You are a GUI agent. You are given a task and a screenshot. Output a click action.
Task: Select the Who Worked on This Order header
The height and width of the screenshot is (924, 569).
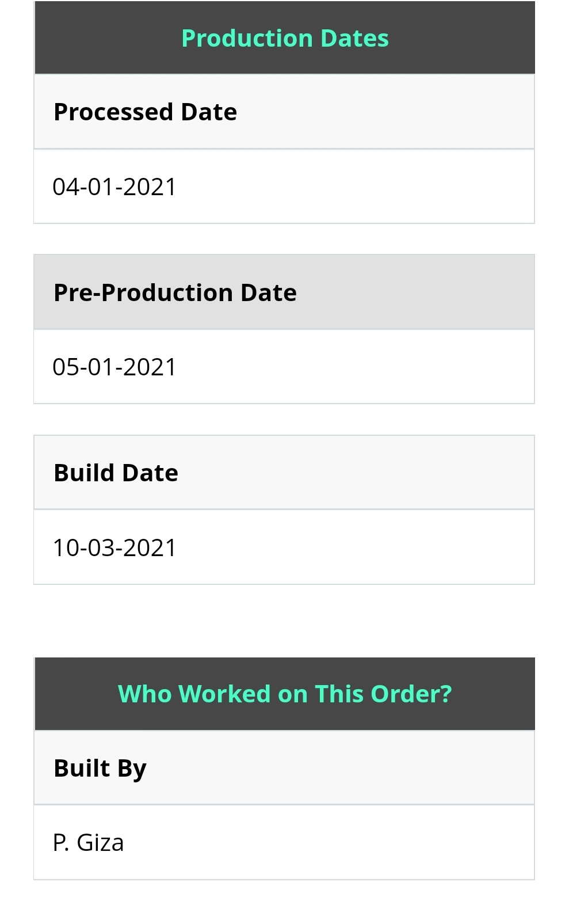pos(285,694)
